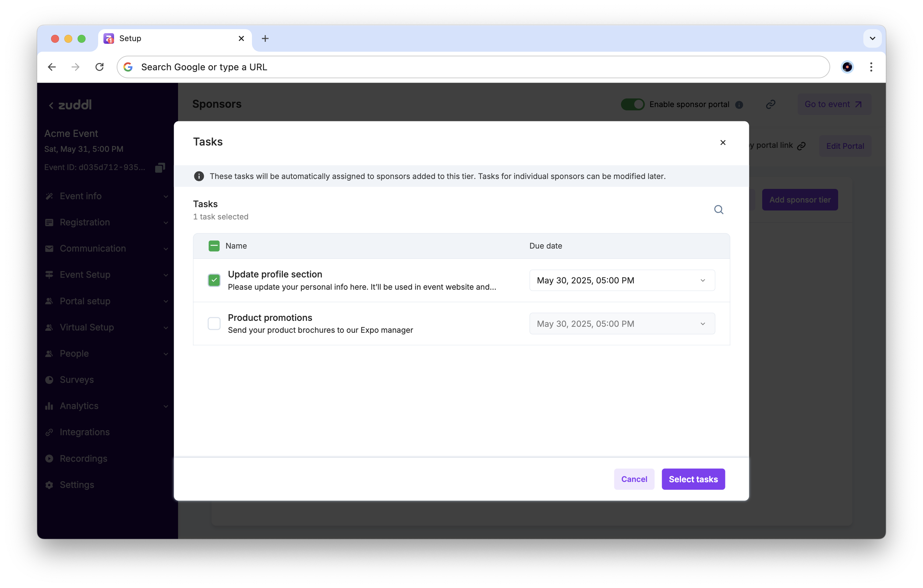Open the Surveys sidebar item

[77, 380]
